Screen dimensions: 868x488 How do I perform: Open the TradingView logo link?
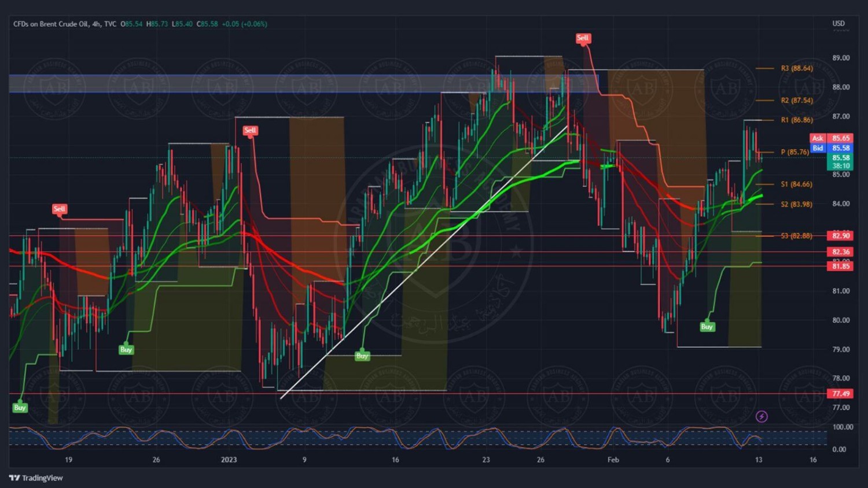coord(36,478)
